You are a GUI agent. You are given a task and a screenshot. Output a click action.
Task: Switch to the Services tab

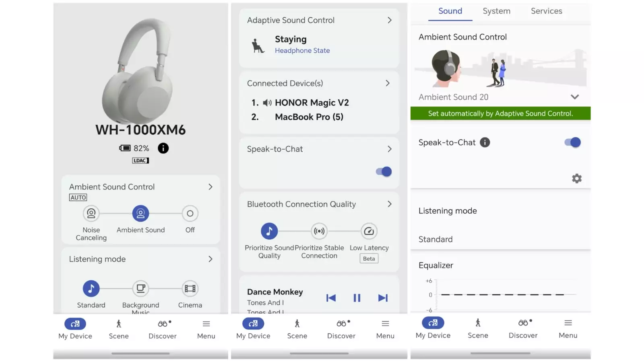pos(546,11)
